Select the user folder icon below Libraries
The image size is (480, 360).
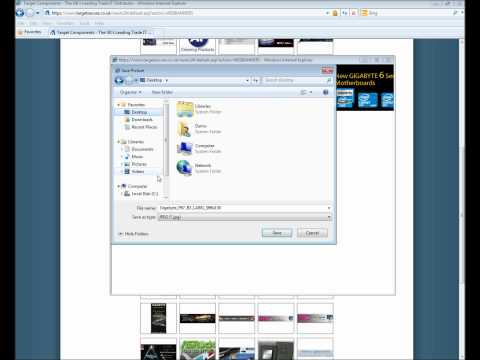point(185,129)
